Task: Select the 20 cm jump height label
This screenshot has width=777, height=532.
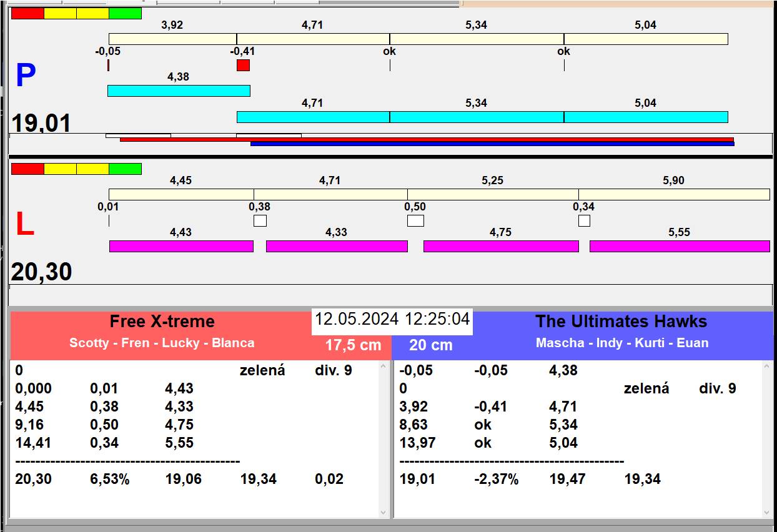Action: [431, 345]
